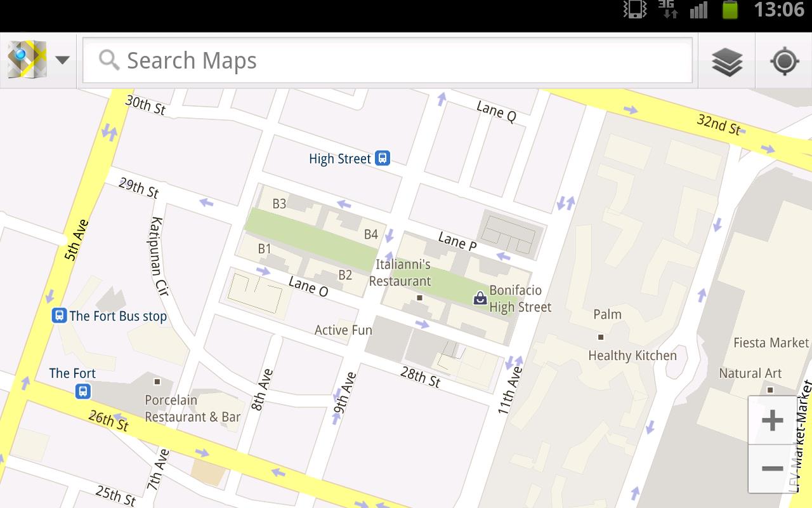Viewport: 812px width, 508px height.
Task: Tap the Fiesta Market label
Action: (x=771, y=343)
